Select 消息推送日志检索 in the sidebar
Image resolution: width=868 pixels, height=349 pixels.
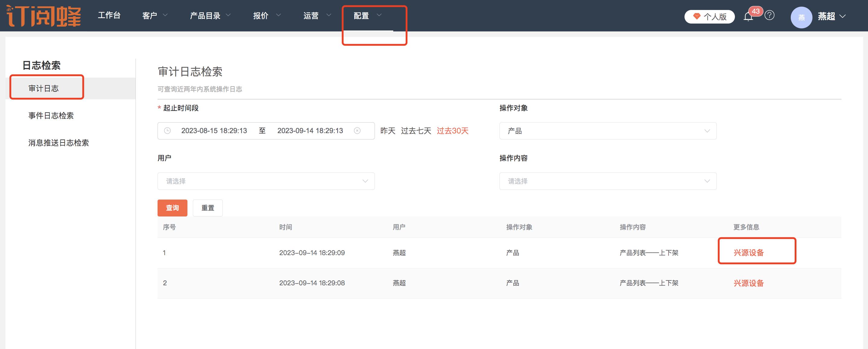pyautogui.click(x=58, y=142)
